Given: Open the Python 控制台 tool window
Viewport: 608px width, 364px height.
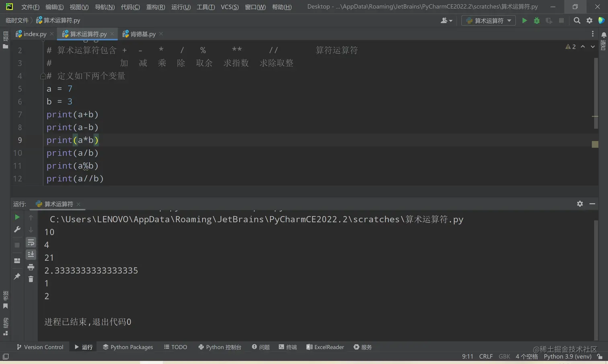Looking at the screenshot, I should click(220, 347).
